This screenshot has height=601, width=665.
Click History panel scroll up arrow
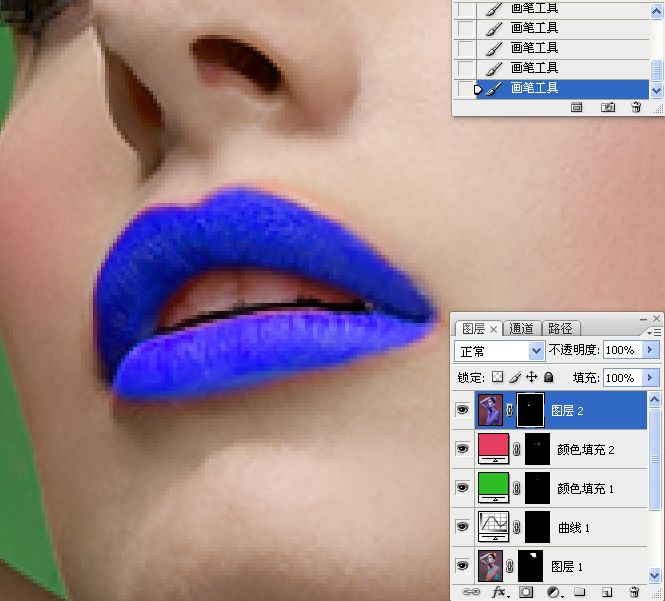pyautogui.click(x=656, y=11)
